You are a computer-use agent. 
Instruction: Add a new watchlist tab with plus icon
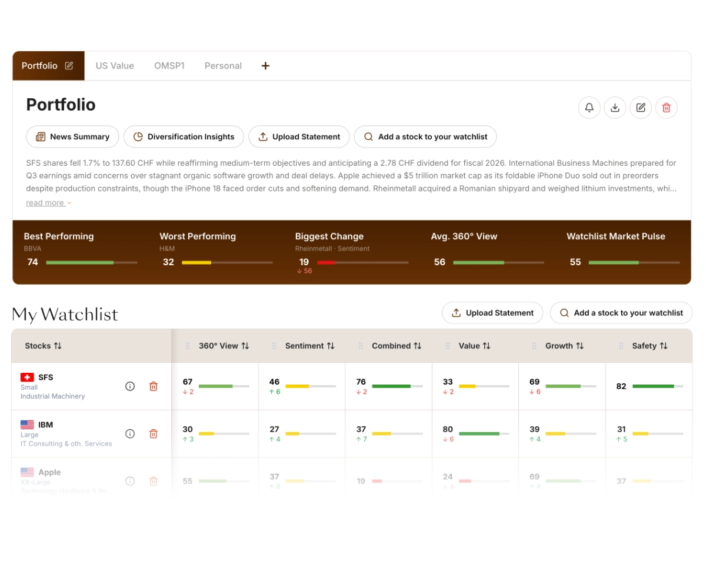(265, 66)
